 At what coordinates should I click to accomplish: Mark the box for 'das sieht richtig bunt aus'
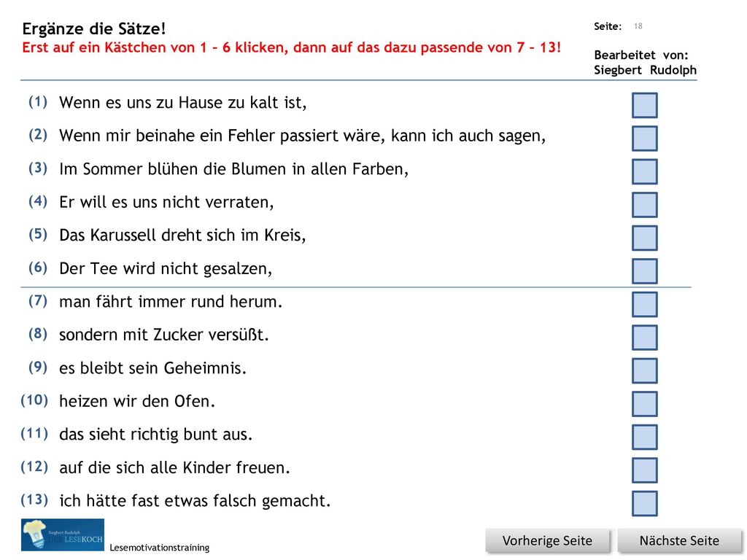point(645,437)
